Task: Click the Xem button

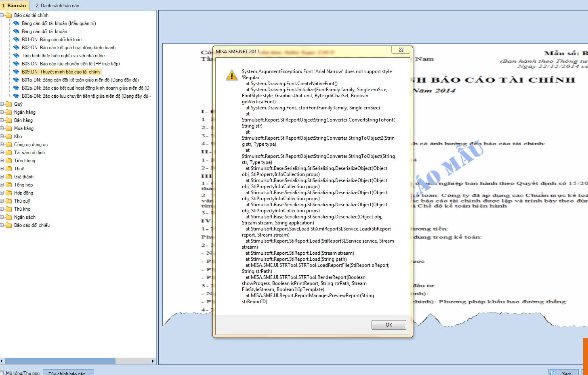Action: (x=564, y=373)
